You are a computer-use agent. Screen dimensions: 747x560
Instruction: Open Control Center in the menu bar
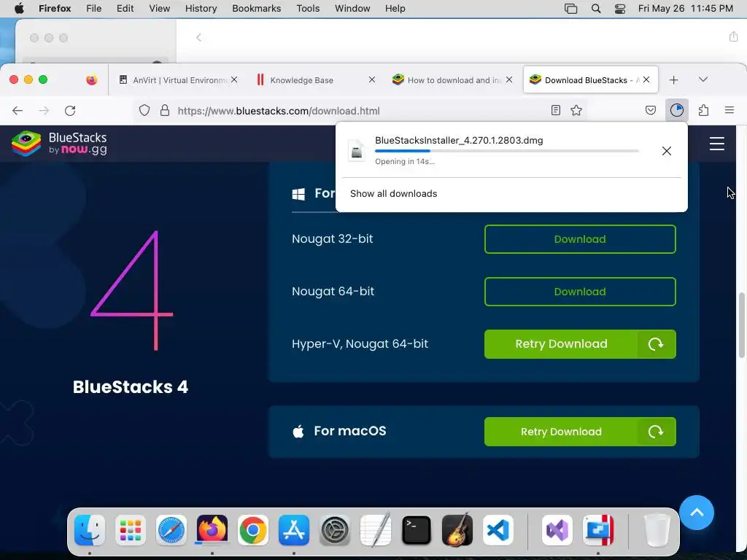tap(620, 9)
